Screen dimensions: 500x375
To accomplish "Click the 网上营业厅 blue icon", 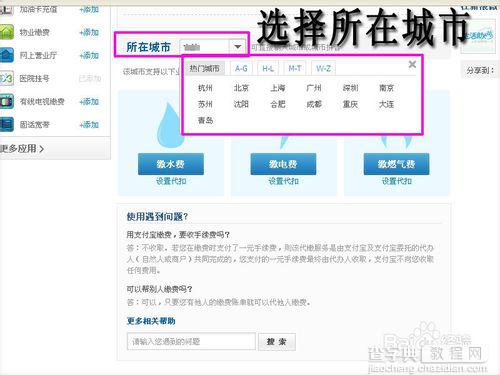I will click(x=7, y=55).
